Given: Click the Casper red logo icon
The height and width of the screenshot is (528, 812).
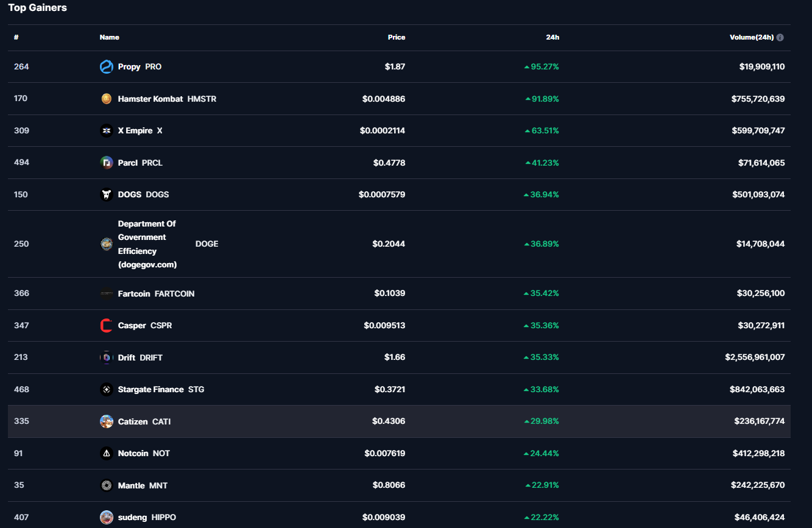Looking at the screenshot, I should tap(107, 326).
